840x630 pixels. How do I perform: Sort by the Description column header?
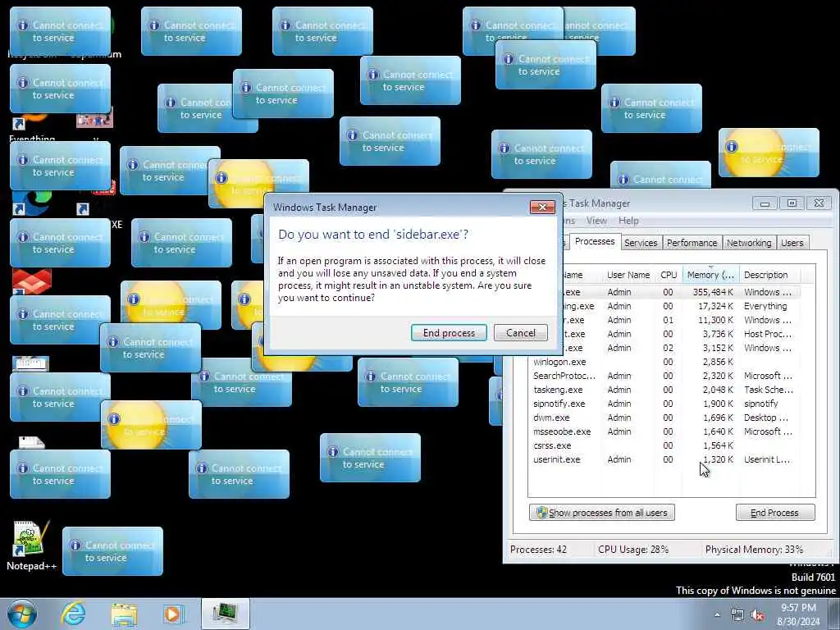(769, 275)
